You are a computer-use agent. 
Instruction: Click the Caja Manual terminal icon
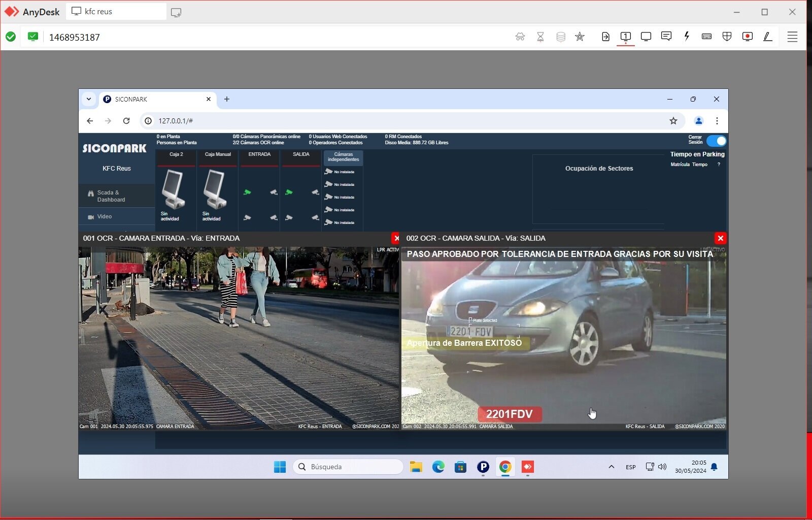(215, 189)
